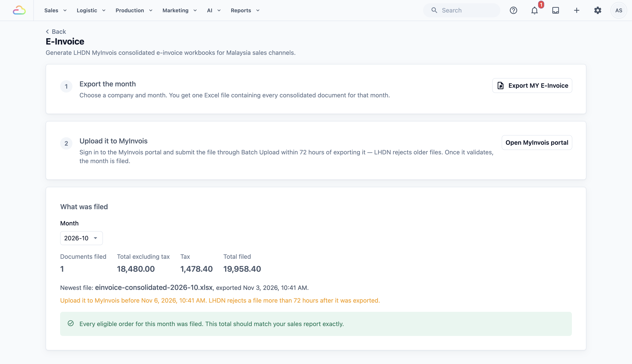The image size is (632, 364).
Task: Click the Export the month heading
Action: coord(108,84)
